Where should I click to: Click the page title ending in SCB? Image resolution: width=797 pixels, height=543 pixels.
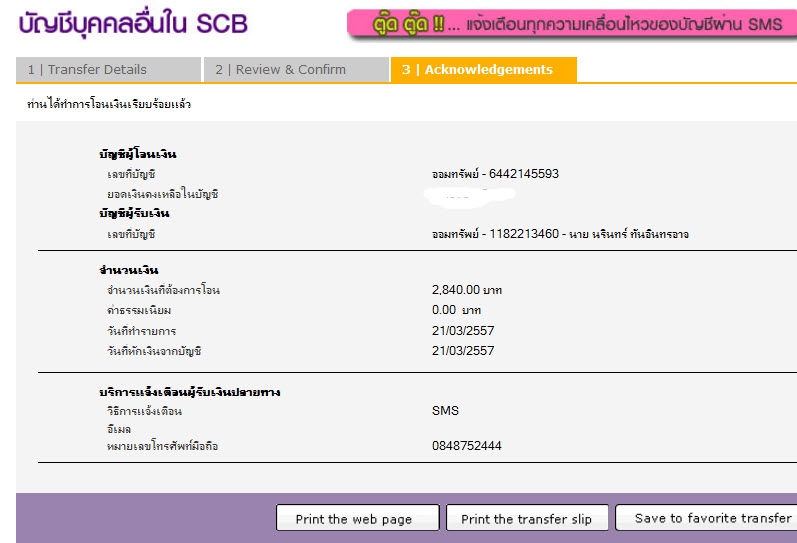click(133, 24)
